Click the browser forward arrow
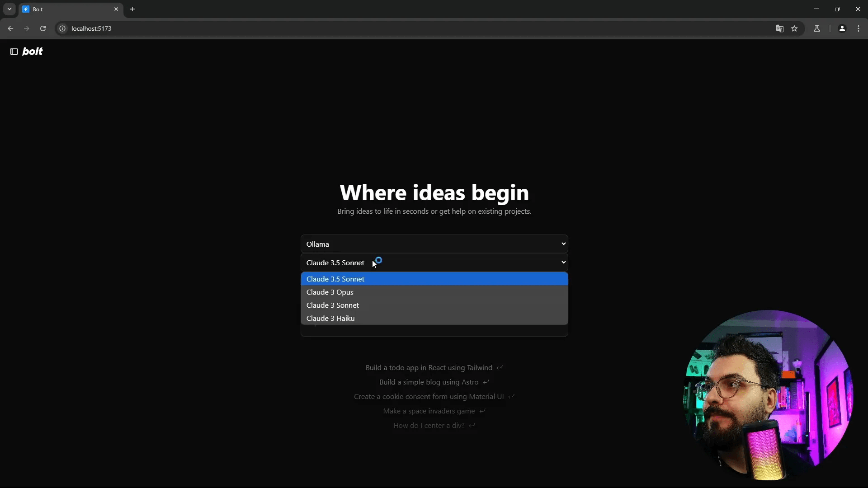 [27, 28]
